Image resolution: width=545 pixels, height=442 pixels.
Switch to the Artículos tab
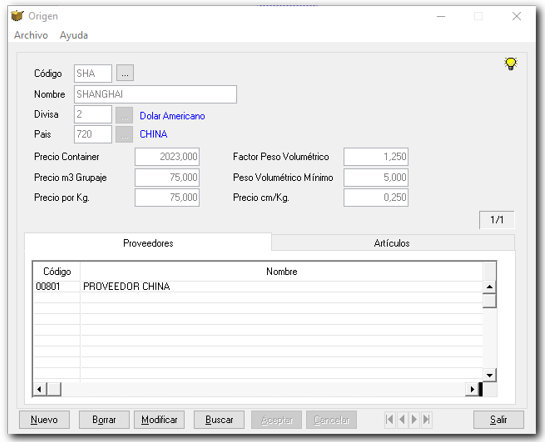point(392,243)
